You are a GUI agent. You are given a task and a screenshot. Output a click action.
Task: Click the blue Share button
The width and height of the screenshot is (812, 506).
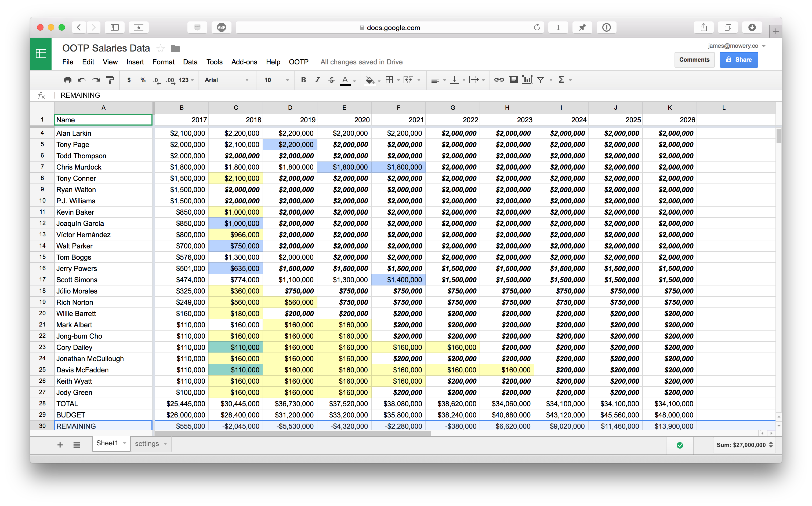pyautogui.click(x=738, y=60)
